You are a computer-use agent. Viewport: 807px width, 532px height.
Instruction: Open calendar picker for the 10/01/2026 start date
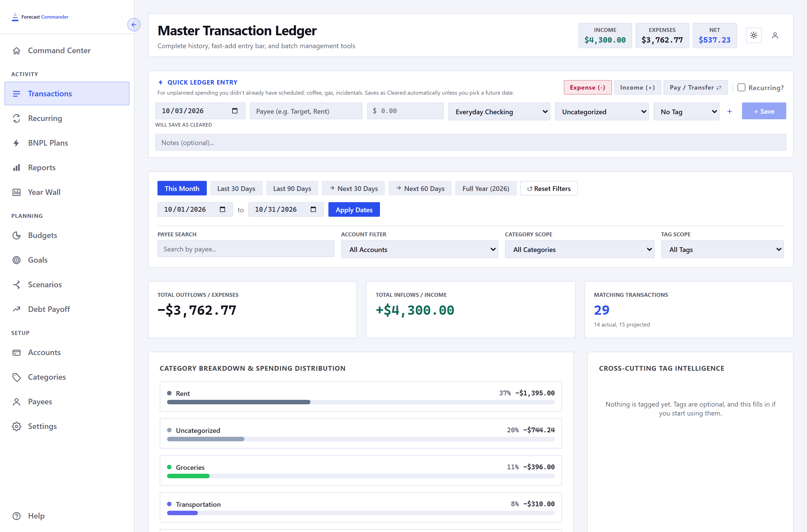coord(222,209)
